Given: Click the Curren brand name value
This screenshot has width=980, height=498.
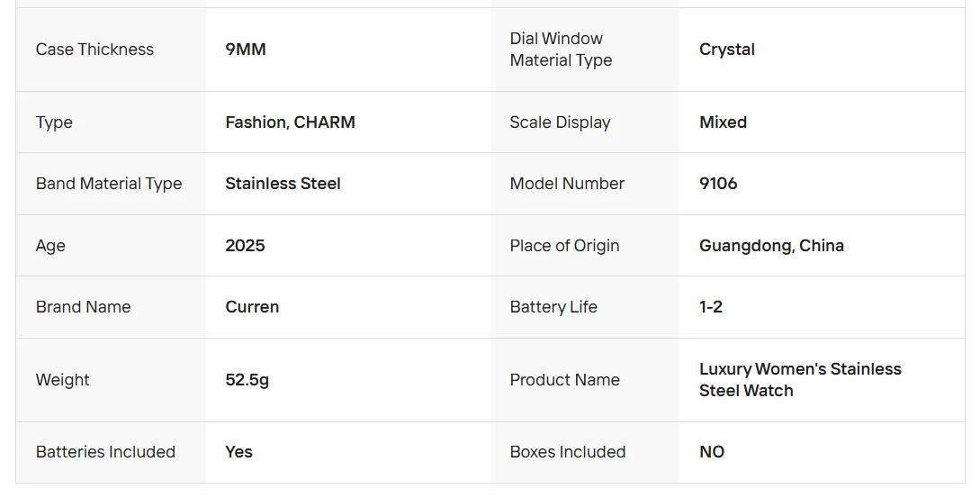Looking at the screenshot, I should 252,307.
